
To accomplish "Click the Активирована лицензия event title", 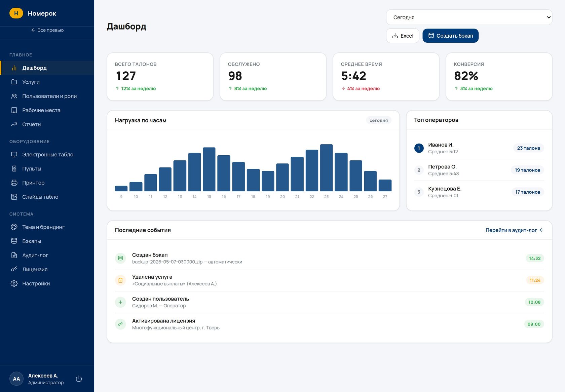I will (x=163, y=321).
